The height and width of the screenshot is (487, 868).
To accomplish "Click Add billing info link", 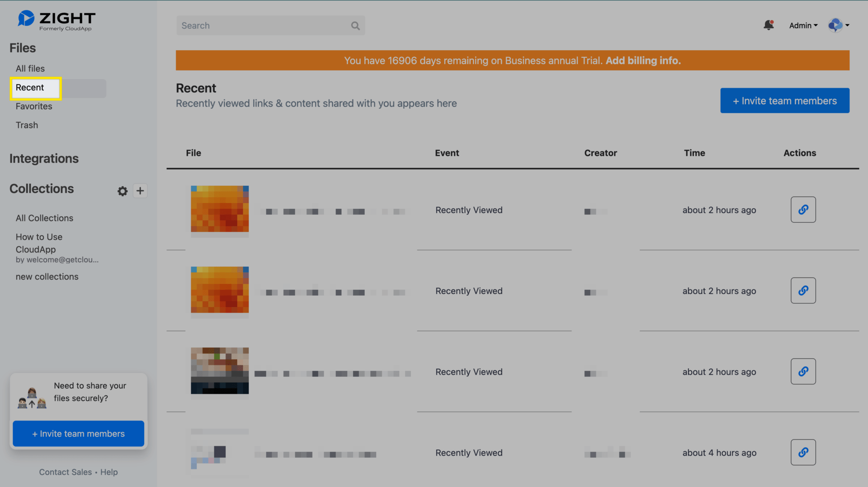I will point(643,61).
